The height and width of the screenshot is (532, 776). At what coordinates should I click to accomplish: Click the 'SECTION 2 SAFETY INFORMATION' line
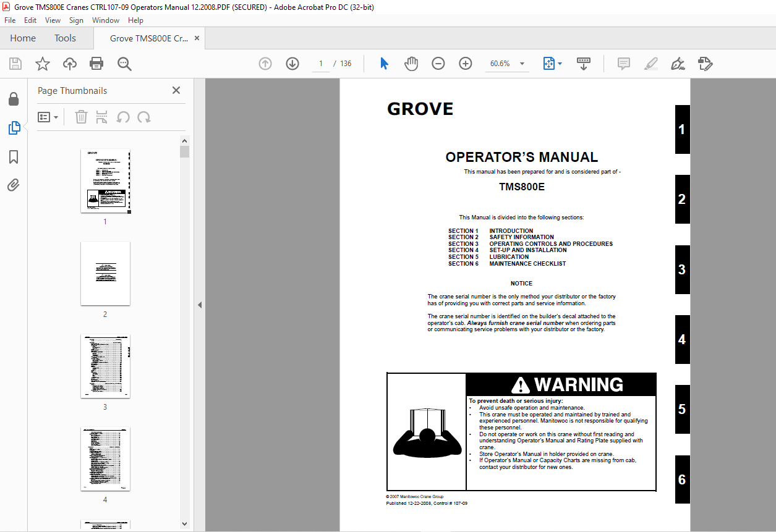tap(501, 237)
